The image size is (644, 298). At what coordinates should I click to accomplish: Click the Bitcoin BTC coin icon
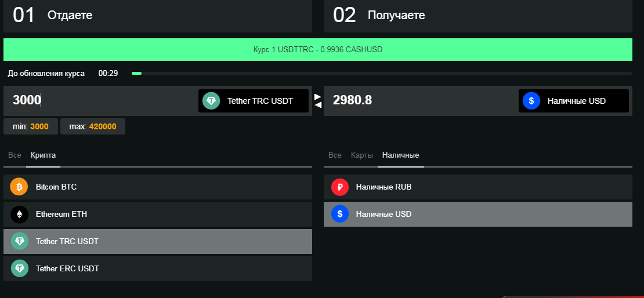click(x=19, y=187)
